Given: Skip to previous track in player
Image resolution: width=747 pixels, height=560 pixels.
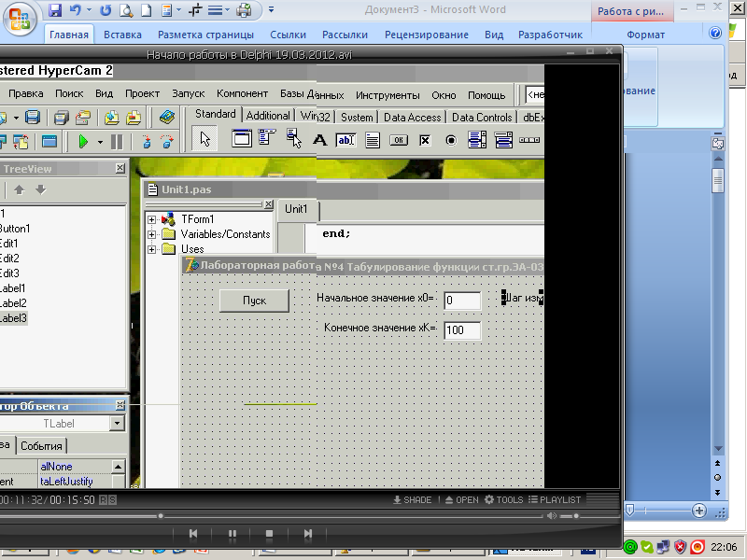Looking at the screenshot, I should pos(193,534).
